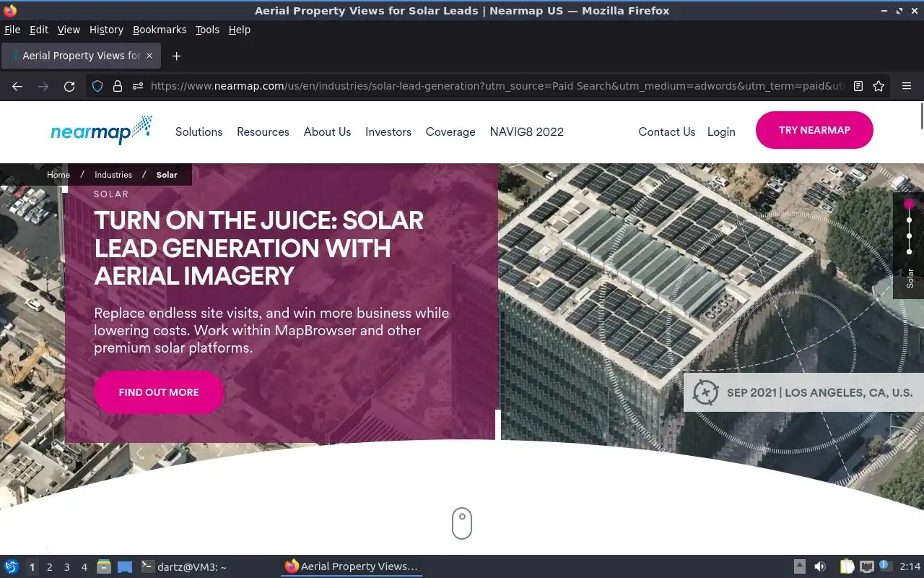Viewport: 924px width, 578px height.
Task: Open the View menu
Action: [69, 30]
